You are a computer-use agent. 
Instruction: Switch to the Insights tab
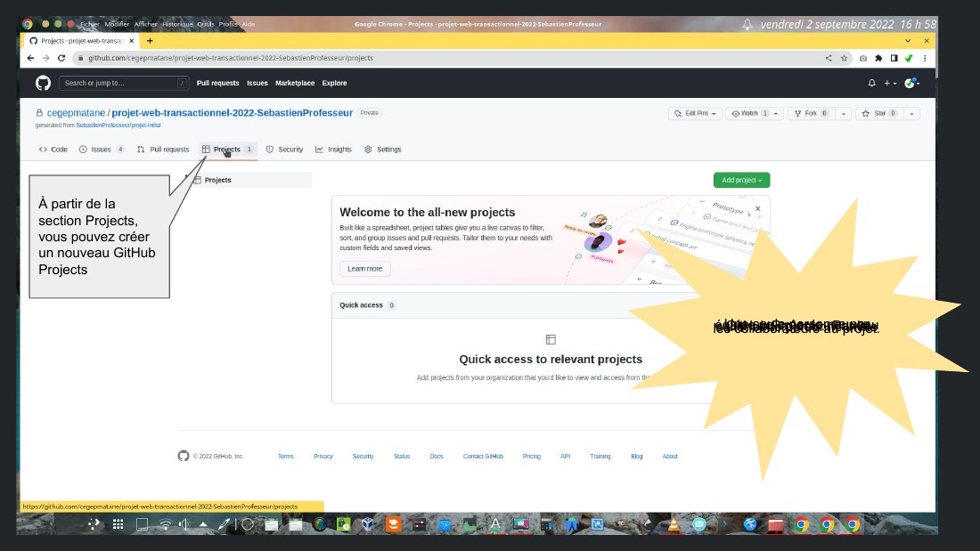[334, 150]
